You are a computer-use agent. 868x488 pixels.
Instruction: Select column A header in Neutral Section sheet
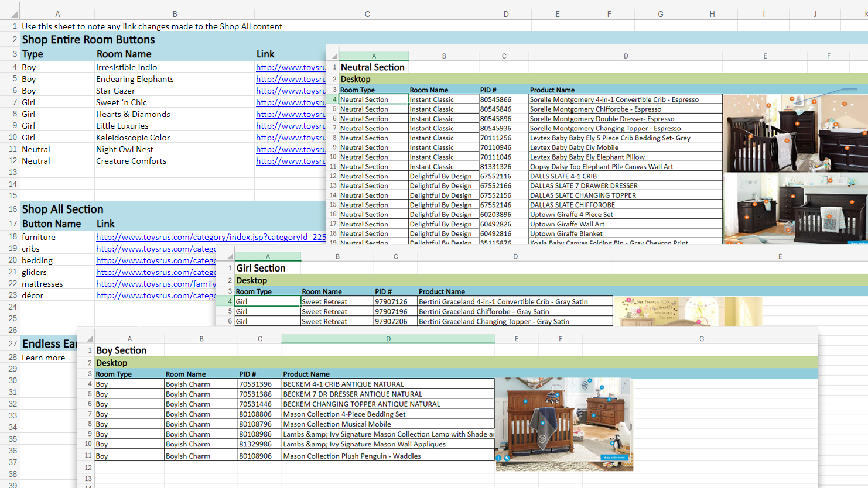[374, 56]
